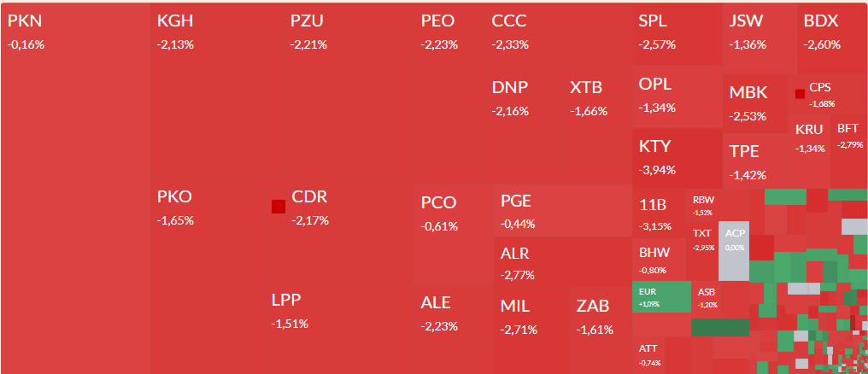The width and height of the screenshot is (868, 374).
Task: Click the BDX tile showing -2,60%
Action: click(833, 38)
